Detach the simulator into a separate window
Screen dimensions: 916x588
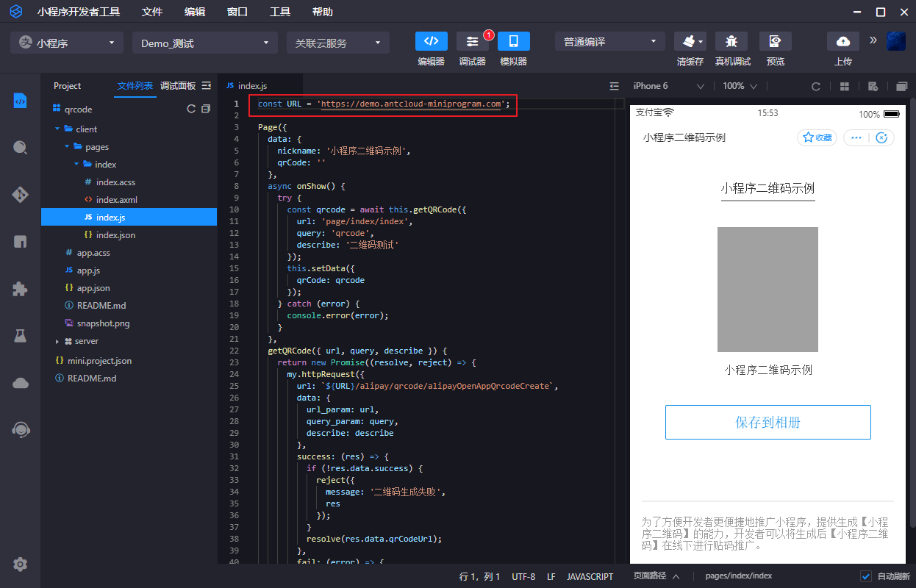pos(901,86)
